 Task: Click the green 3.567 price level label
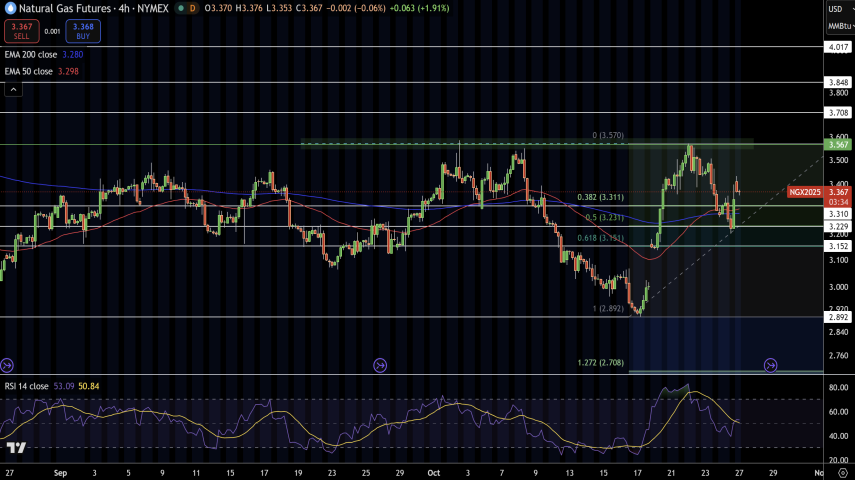coord(837,145)
